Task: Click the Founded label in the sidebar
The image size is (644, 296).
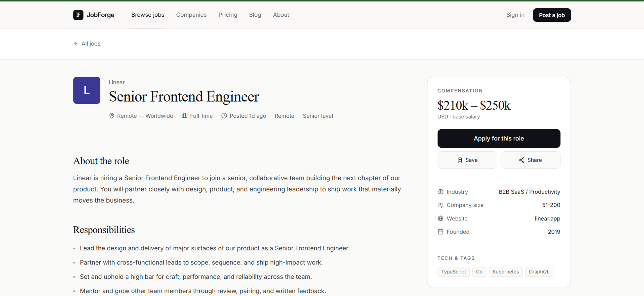Action: [458, 232]
